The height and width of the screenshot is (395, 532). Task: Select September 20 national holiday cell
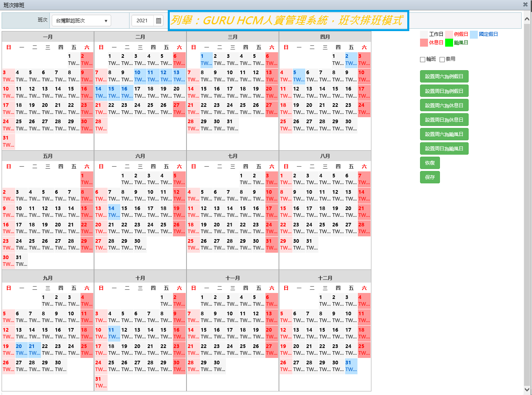(x=22, y=350)
